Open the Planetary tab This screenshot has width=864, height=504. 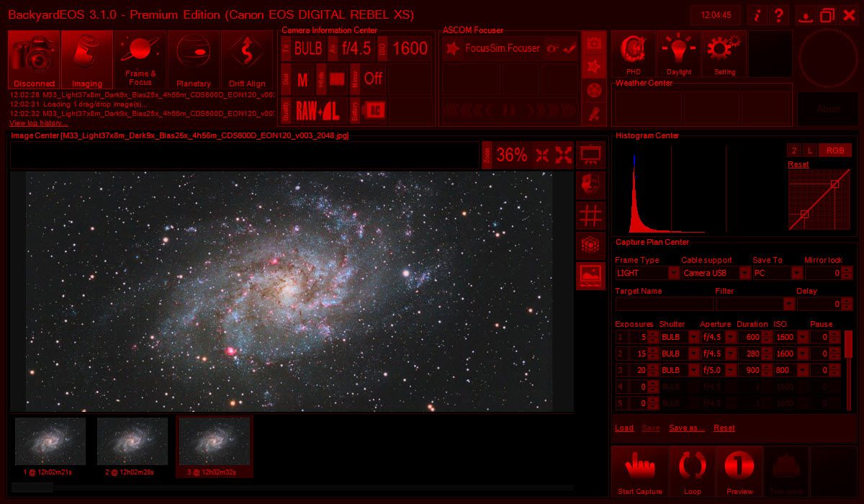[x=194, y=59]
